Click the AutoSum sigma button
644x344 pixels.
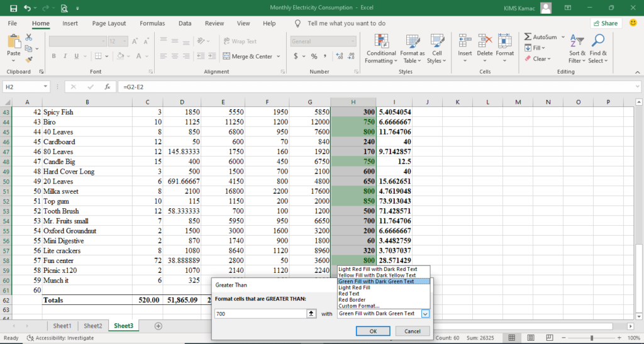tap(540, 37)
